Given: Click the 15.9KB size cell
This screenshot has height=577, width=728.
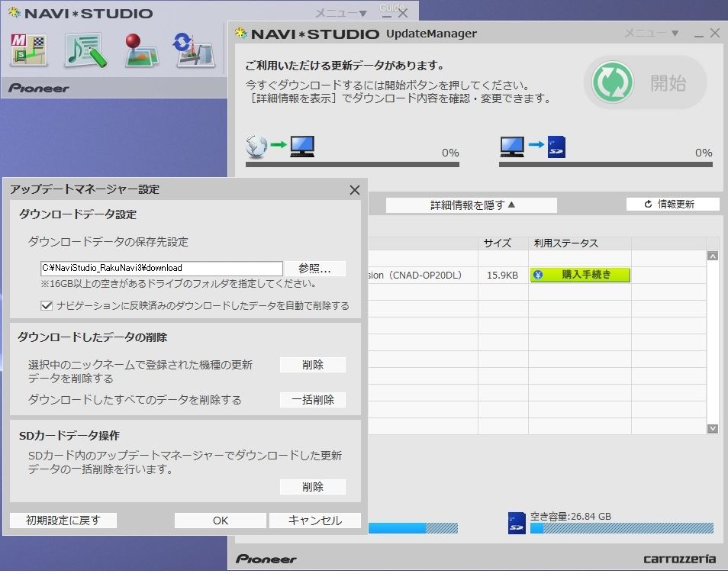Looking at the screenshot, I should [502, 275].
